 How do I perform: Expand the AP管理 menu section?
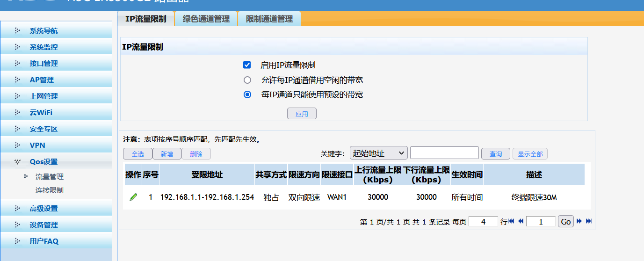[x=56, y=80]
